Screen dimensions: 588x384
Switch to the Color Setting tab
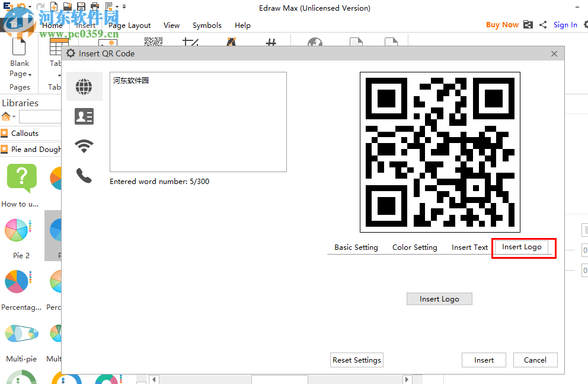414,247
